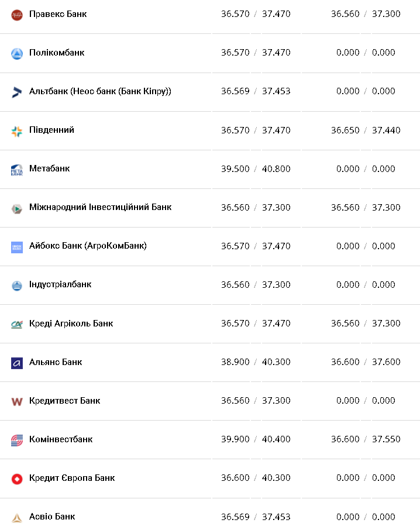420x530 pixels.
Task: Click the Кредит Європа Банк red logo
Action: [17, 479]
